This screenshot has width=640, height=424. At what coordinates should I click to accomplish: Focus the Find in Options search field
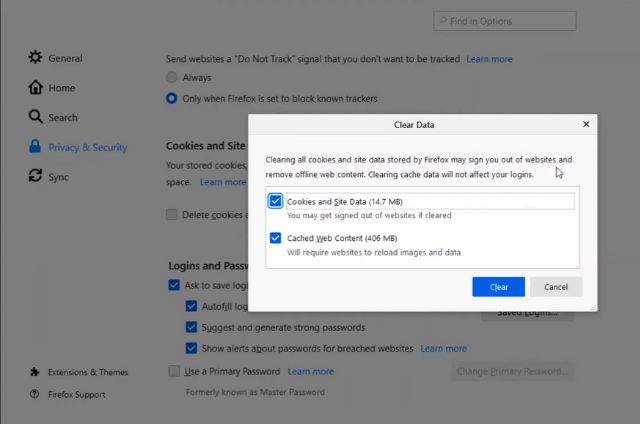tap(505, 21)
